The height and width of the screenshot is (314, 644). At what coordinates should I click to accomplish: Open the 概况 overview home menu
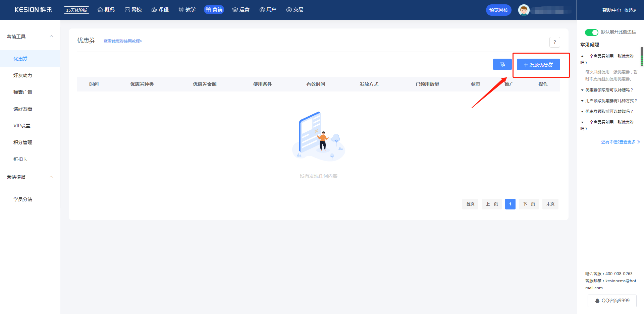pos(106,10)
